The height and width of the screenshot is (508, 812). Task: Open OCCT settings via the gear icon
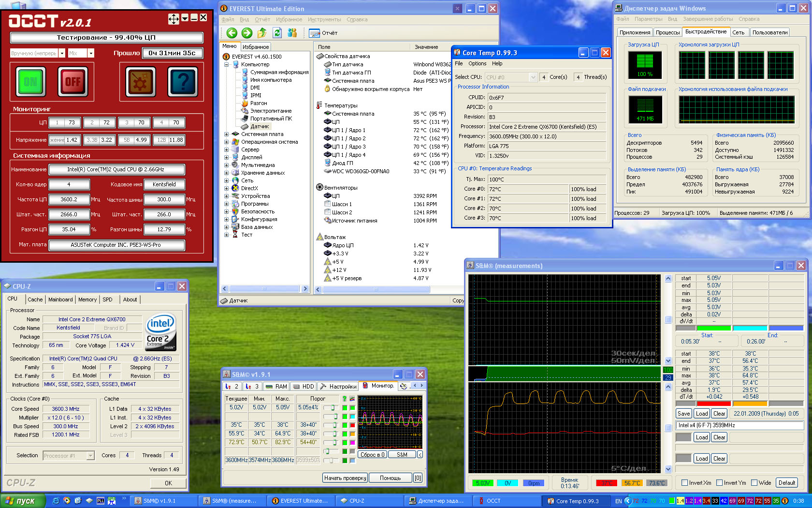click(x=141, y=81)
